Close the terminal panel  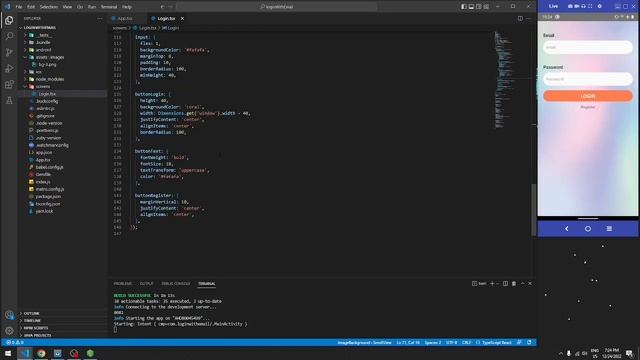[x=530, y=283]
